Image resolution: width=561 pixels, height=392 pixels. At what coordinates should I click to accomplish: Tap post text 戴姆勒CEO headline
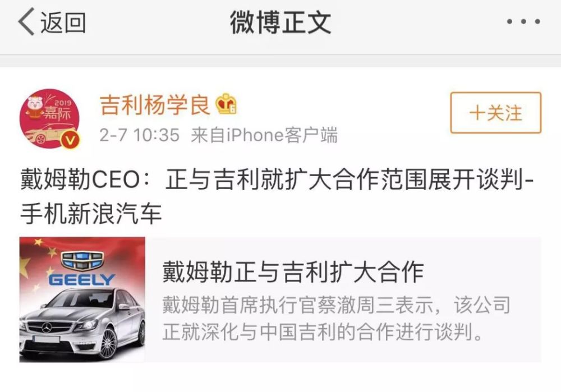pos(277,179)
